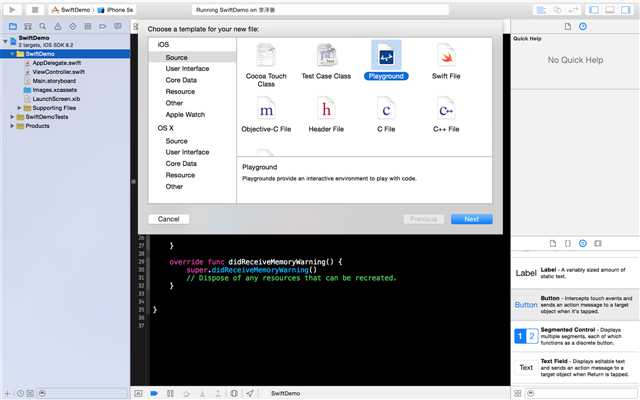Toggle the left navigator pane

tap(594, 10)
